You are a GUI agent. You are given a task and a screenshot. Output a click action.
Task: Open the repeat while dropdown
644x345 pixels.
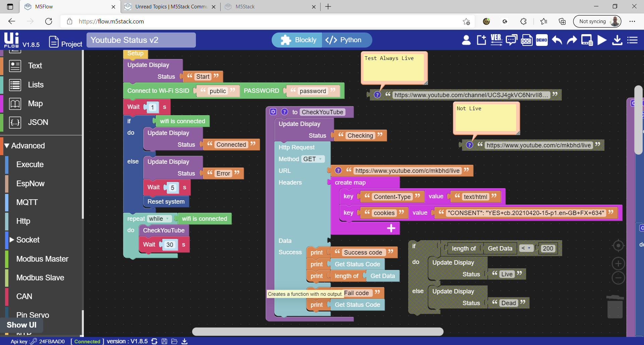point(159,219)
